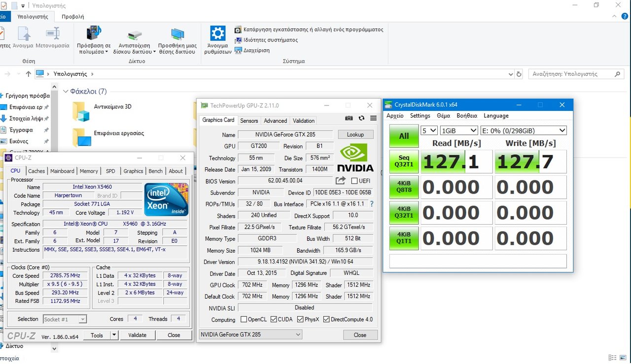Viewport: 631px width, 364px height.
Task: Click the GPU-Z screenshot camera icon
Action: (349, 118)
